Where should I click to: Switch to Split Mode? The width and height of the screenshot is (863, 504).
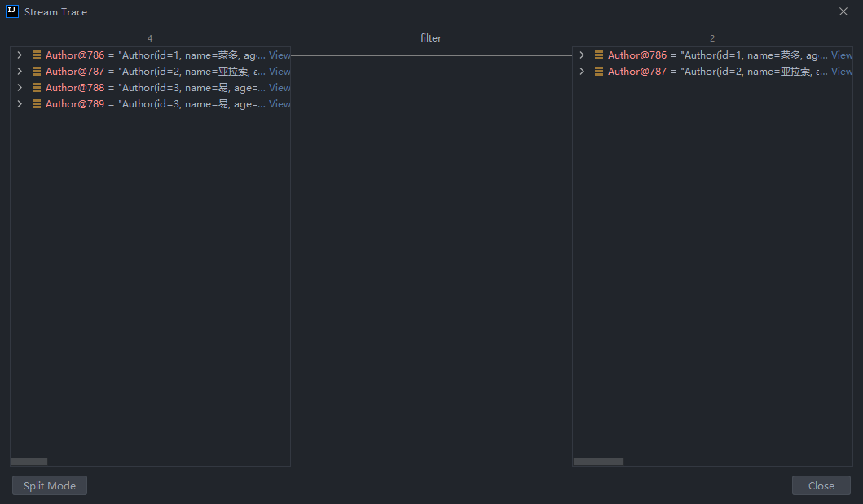click(x=50, y=485)
